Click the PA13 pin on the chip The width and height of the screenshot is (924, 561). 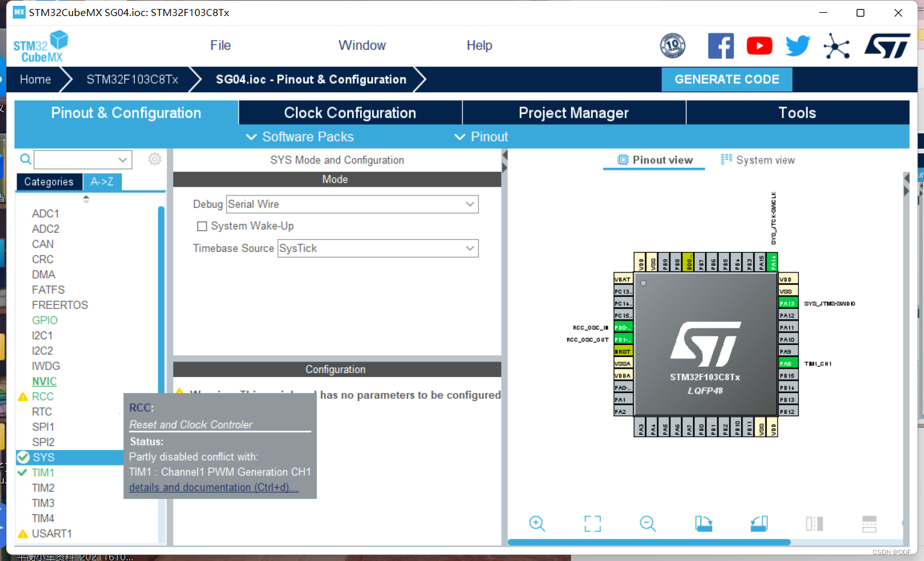tap(788, 303)
